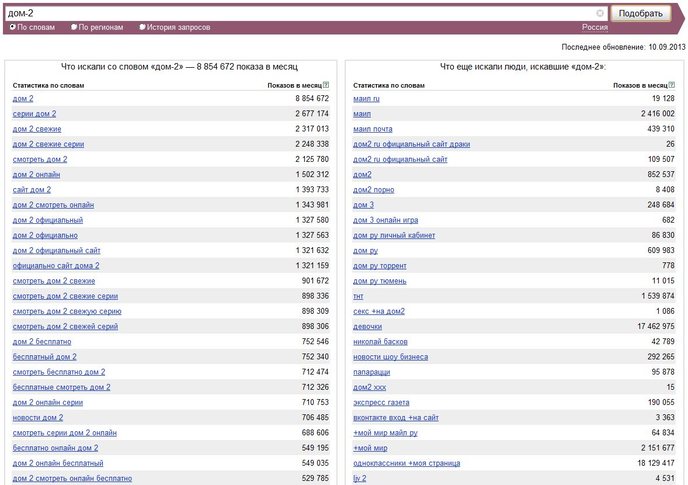Select the История запросов radio button

point(142,27)
